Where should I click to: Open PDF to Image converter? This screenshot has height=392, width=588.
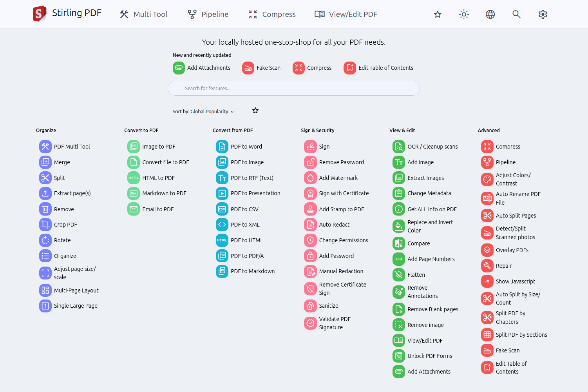point(240,162)
